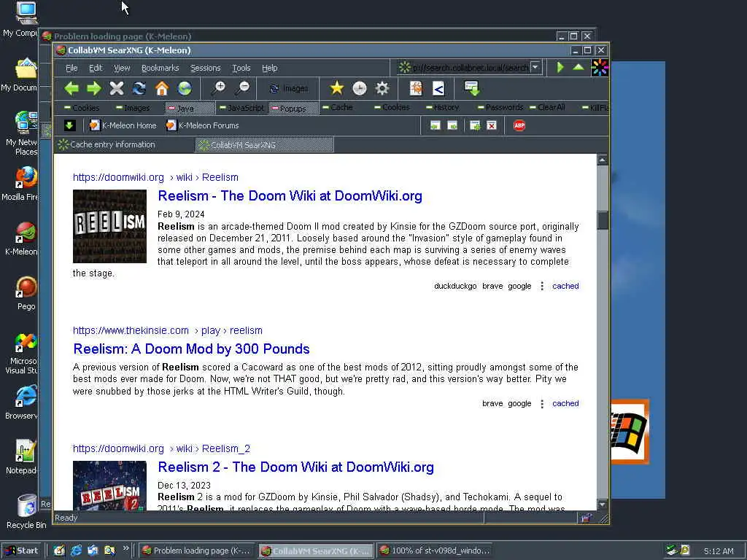The image size is (747, 560).
Task: Go back with the green left arrow
Action: (71, 88)
